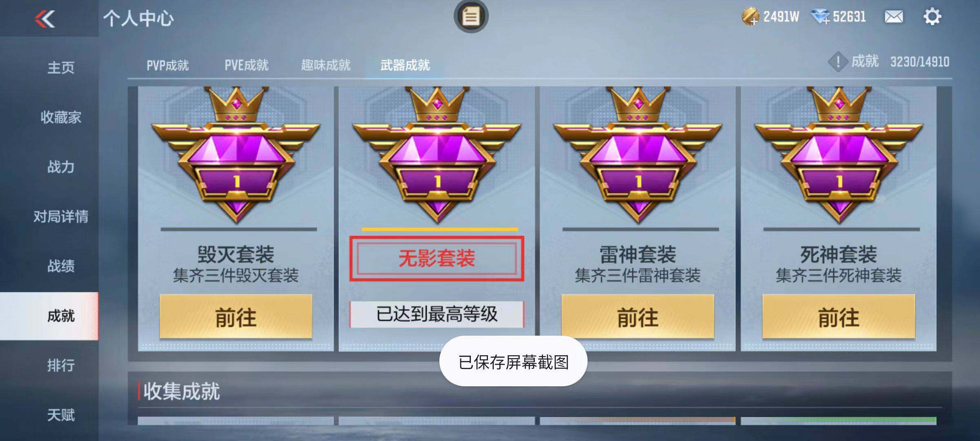Select 排行 in the sidebar
The height and width of the screenshot is (441, 980).
[60, 365]
